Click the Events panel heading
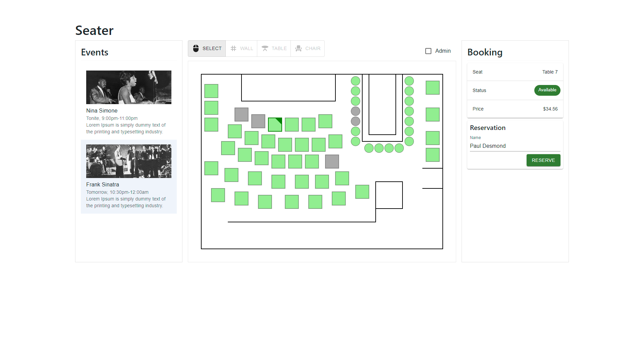The height and width of the screenshot is (355, 644). [x=95, y=52]
